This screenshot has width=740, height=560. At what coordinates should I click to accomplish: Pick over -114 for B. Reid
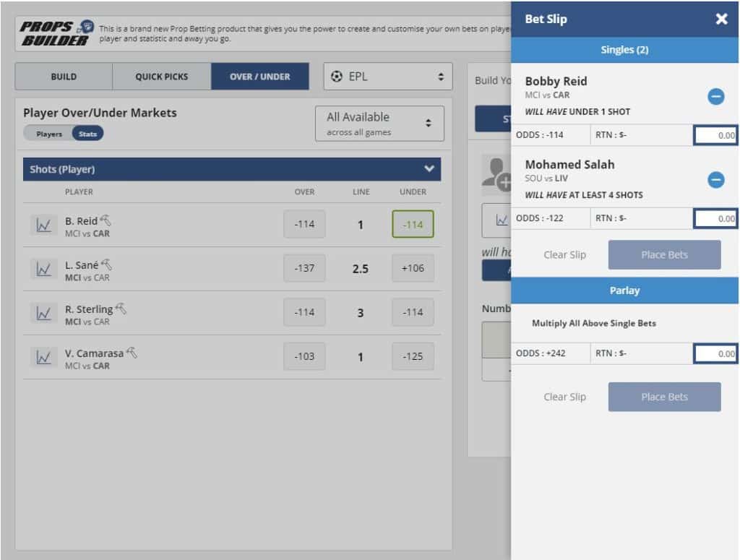click(304, 224)
